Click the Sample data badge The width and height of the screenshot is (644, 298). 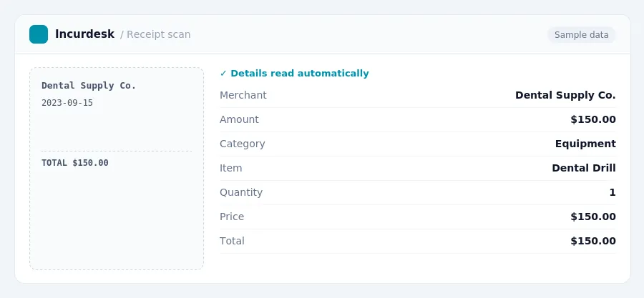[x=581, y=35]
